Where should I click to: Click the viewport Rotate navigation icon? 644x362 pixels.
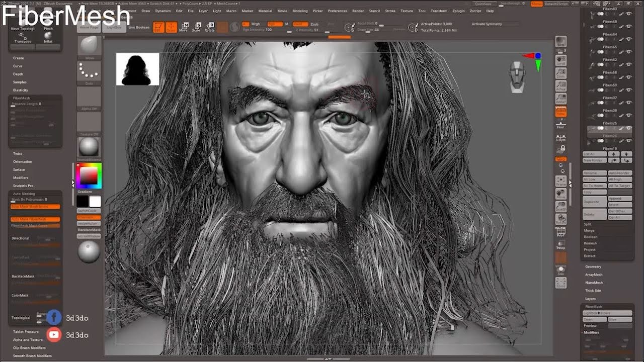[560, 219]
